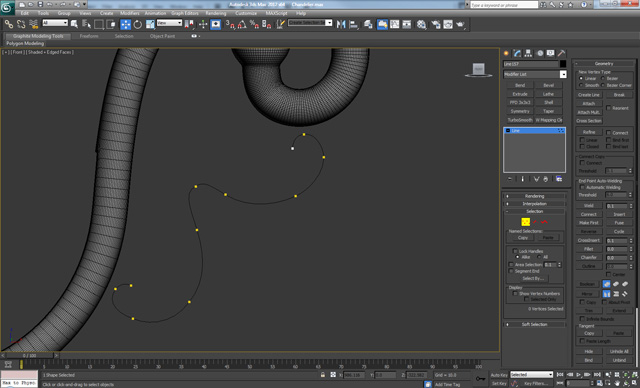Click the Angle Snap Toggle icon
Screen dimensions: 640x388
[242, 24]
